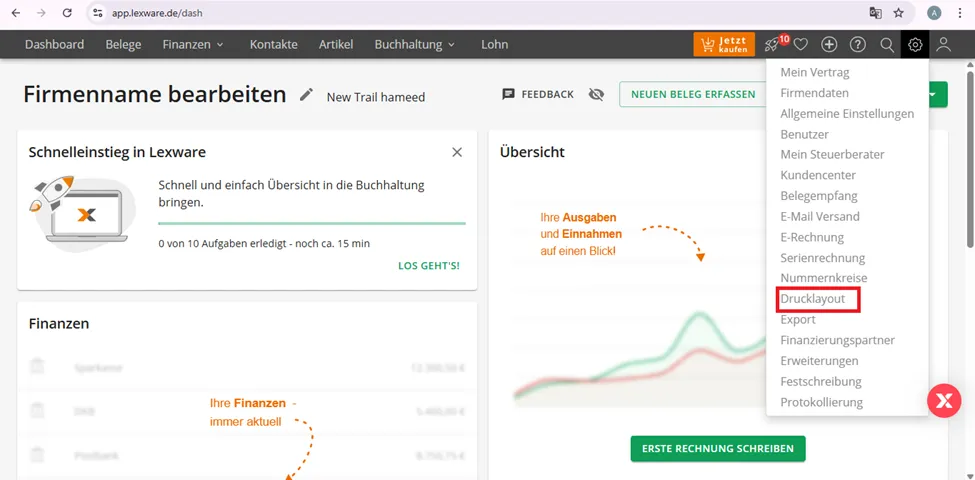Click the search magnifier icon

click(x=887, y=45)
